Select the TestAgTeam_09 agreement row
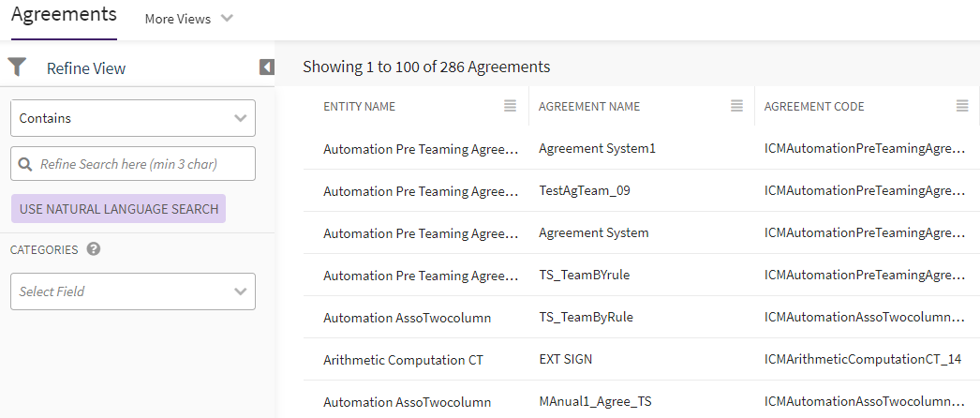 click(x=585, y=191)
